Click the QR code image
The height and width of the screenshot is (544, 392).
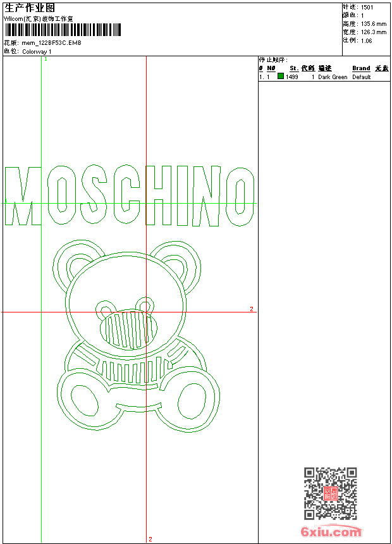coord(330,493)
